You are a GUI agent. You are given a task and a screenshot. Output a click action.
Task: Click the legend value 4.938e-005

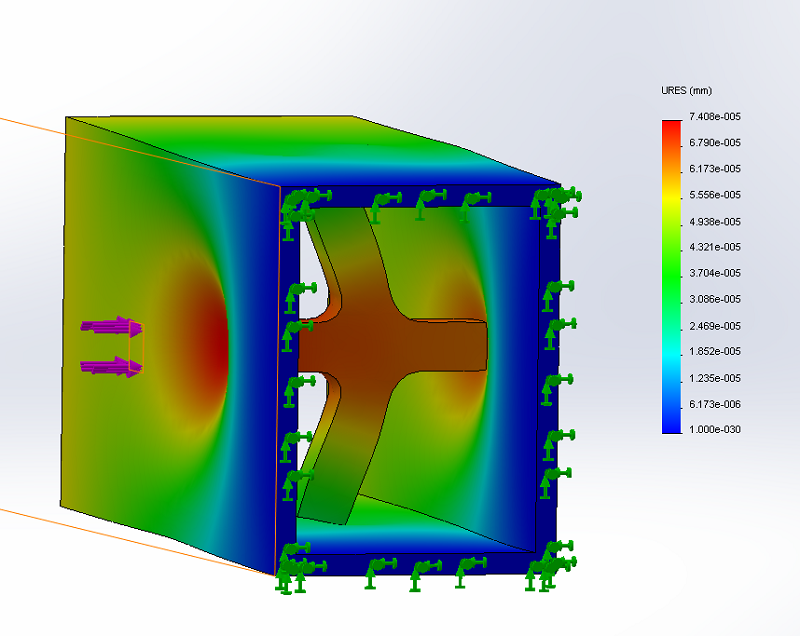(x=714, y=222)
